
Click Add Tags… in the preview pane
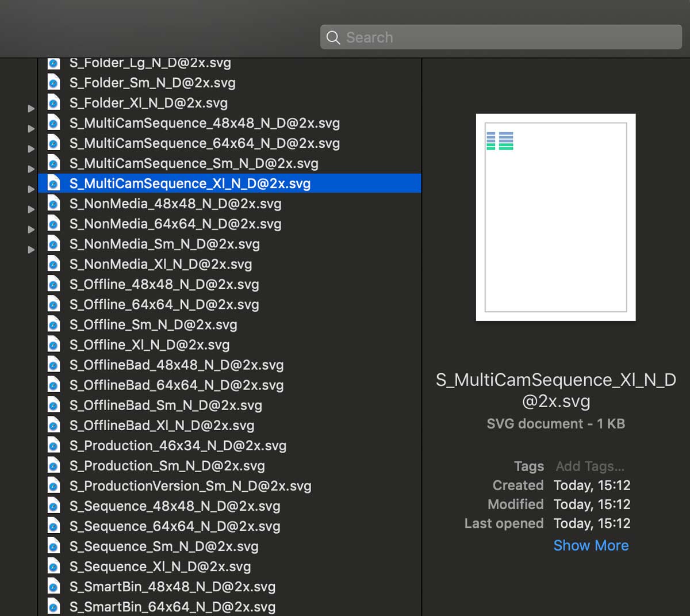pos(590,466)
